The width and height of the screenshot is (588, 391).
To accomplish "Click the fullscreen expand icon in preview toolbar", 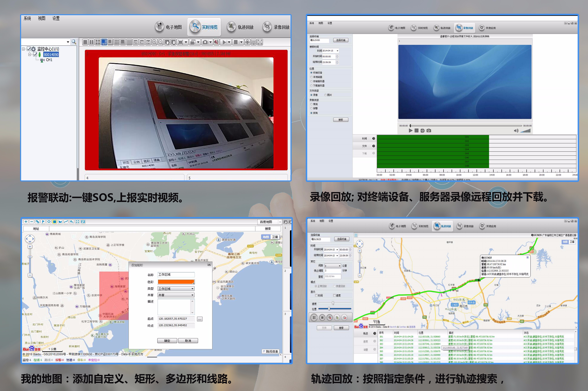I will click(x=260, y=42).
